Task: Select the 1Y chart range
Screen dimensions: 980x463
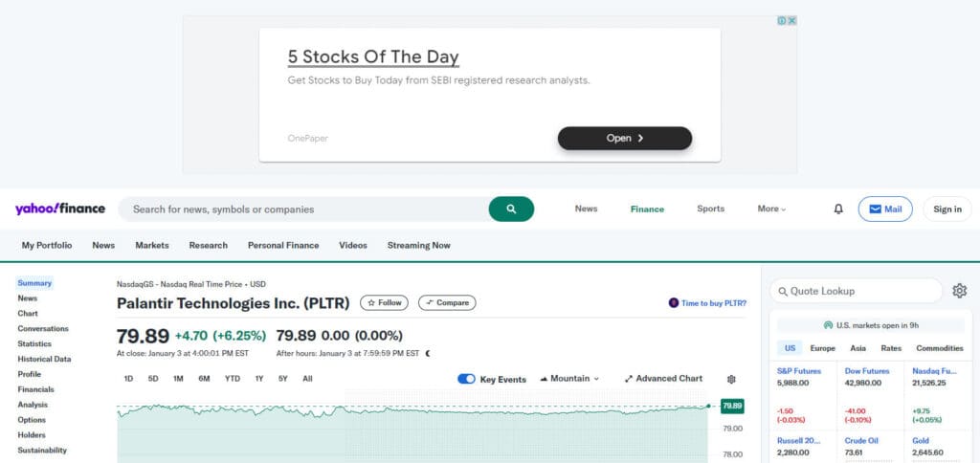Action: pos(258,379)
